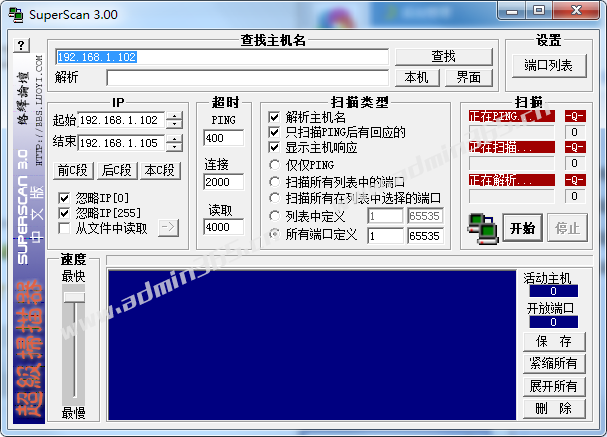This screenshot has height=437, width=607.
Task: Click the 最慢 speed label
Action: pyautogui.click(x=73, y=413)
